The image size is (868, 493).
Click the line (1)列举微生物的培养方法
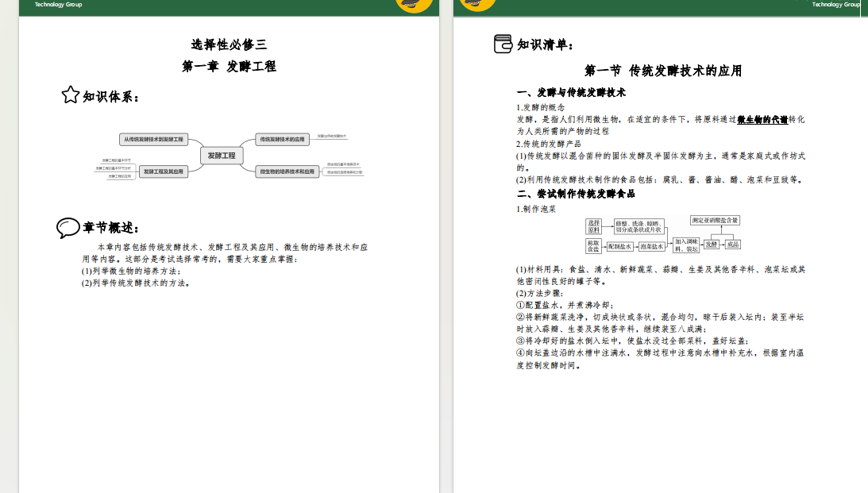pyautogui.click(x=131, y=272)
